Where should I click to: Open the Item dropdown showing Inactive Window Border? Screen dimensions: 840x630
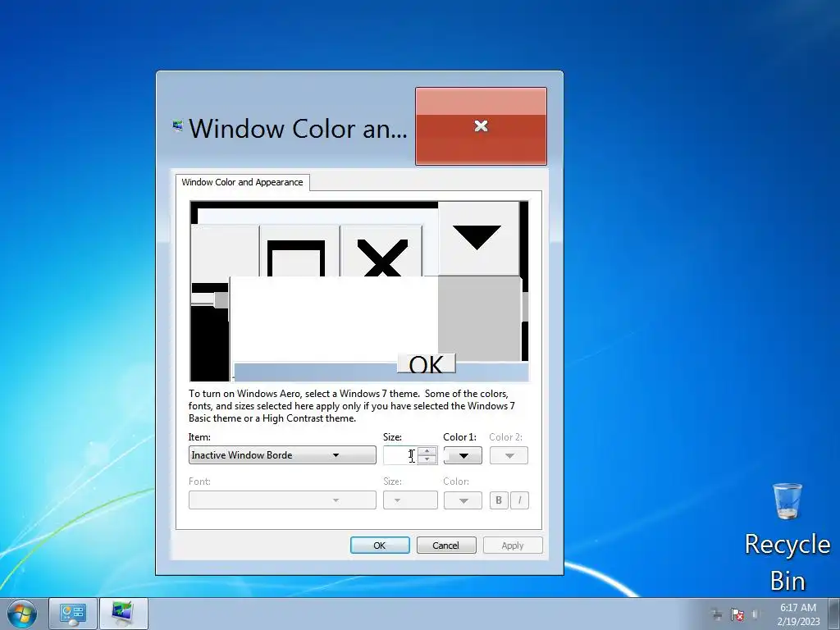coord(282,454)
